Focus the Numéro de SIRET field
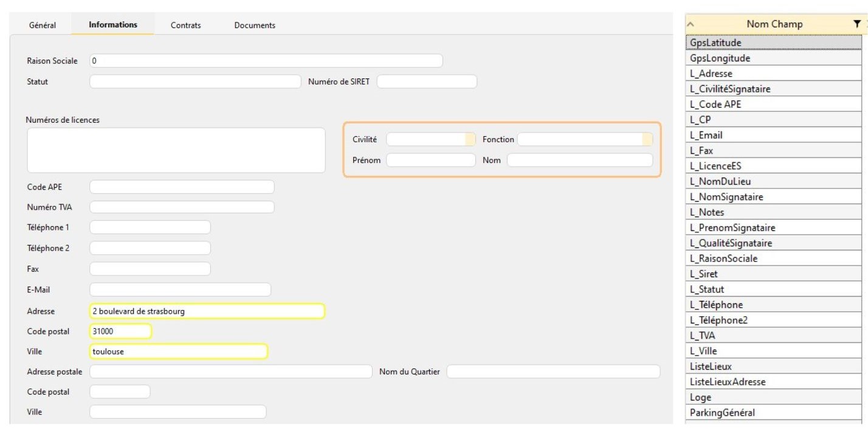This screenshot has width=868, height=431. (x=427, y=81)
